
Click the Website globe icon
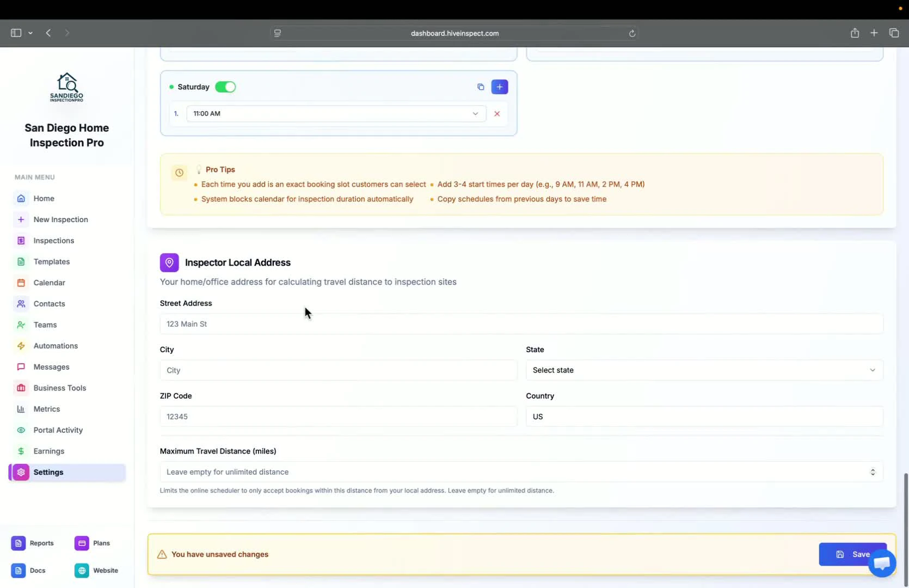point(82,571)
